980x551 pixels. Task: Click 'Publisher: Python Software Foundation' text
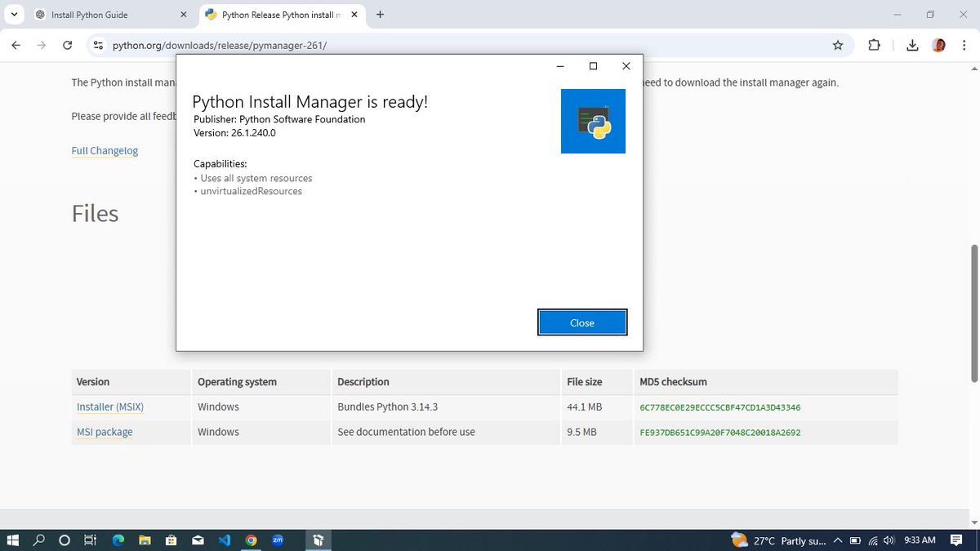(279, 119)
